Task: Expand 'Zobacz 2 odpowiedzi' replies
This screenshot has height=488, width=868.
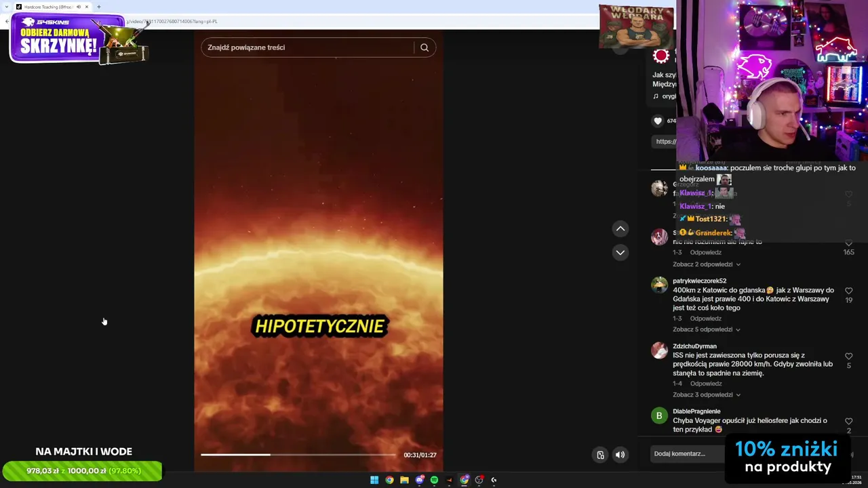Action: click(x=707, y=264)
